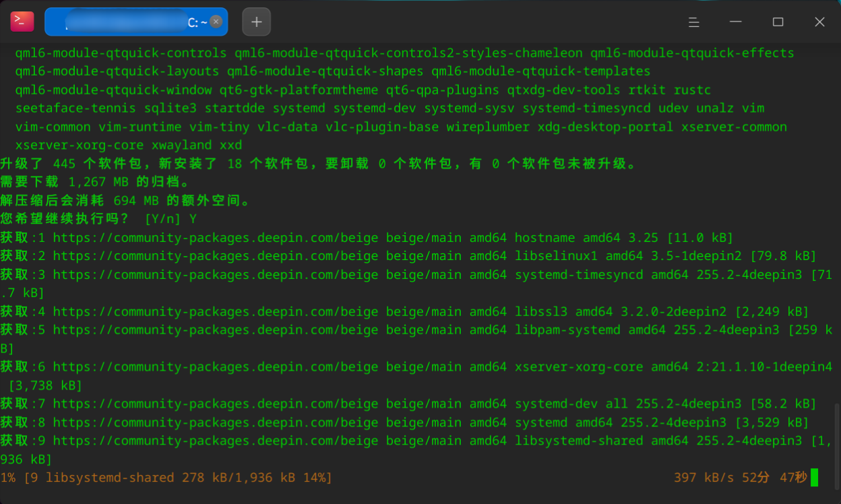Click the "[Y/n]" confirmation prompt
The height and width of the screenshot is (504, 841).
(162, 219)
